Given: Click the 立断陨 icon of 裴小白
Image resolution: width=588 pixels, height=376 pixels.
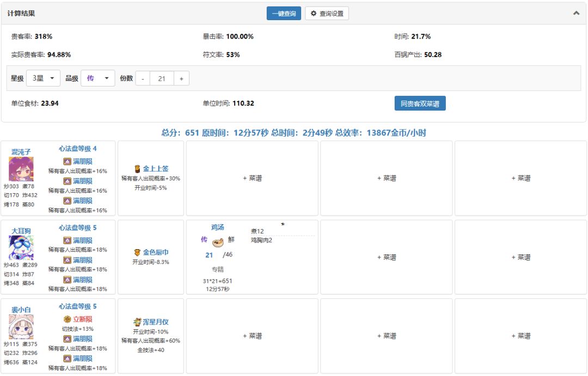Looking at the screenshot, I should coord(67,319).
